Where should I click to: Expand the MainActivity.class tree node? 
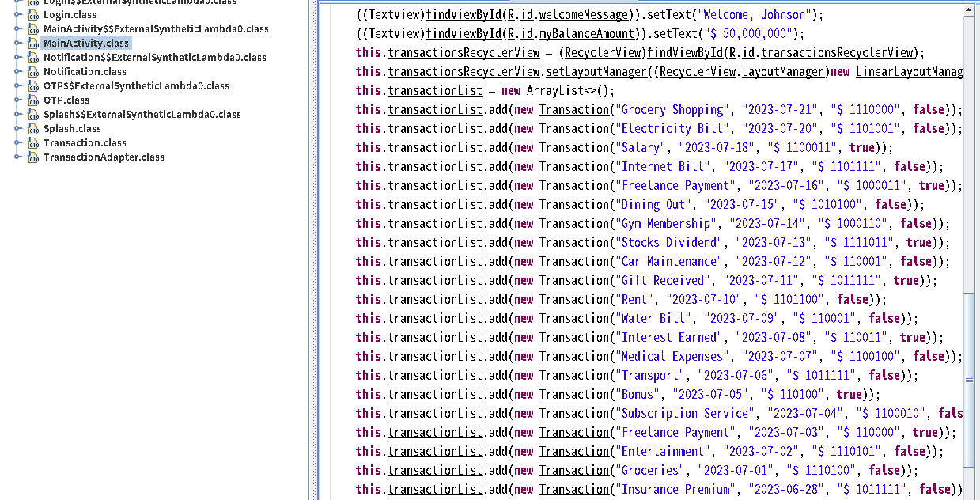pos(18,44)
